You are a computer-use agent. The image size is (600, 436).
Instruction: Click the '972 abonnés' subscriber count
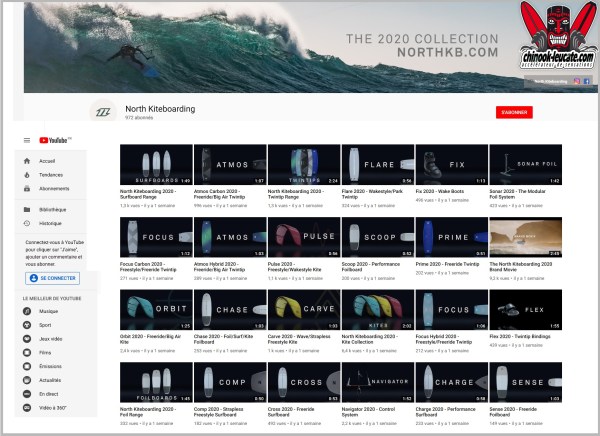(139, 118)
